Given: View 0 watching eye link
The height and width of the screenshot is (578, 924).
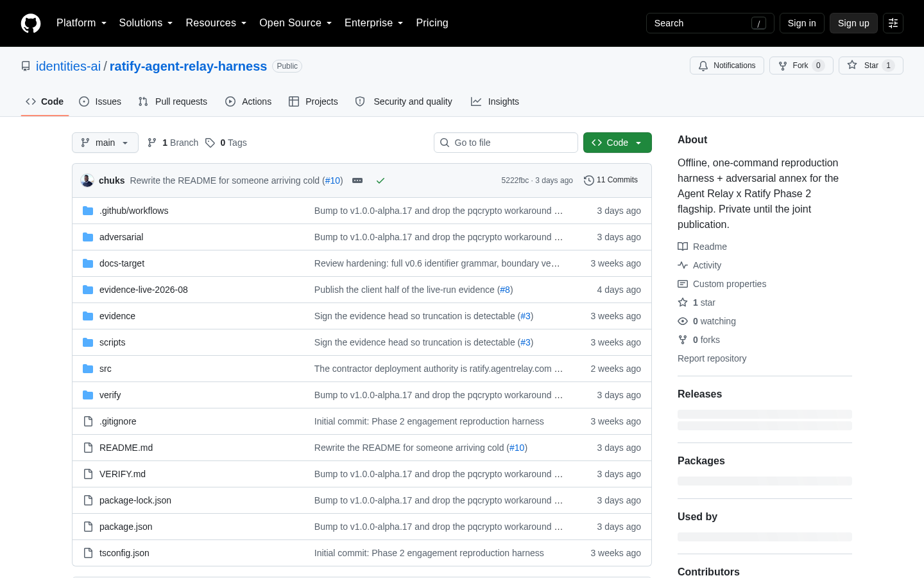Looking at the screenshot, I should pyautogui.click(x=706, y=321).
